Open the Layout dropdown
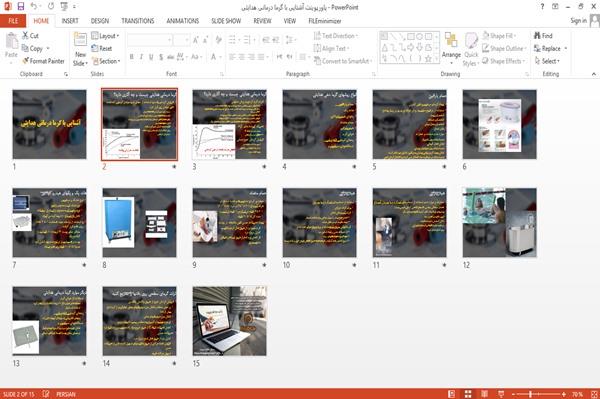Screen dimensions: 600x399 (x=105, y=36)
